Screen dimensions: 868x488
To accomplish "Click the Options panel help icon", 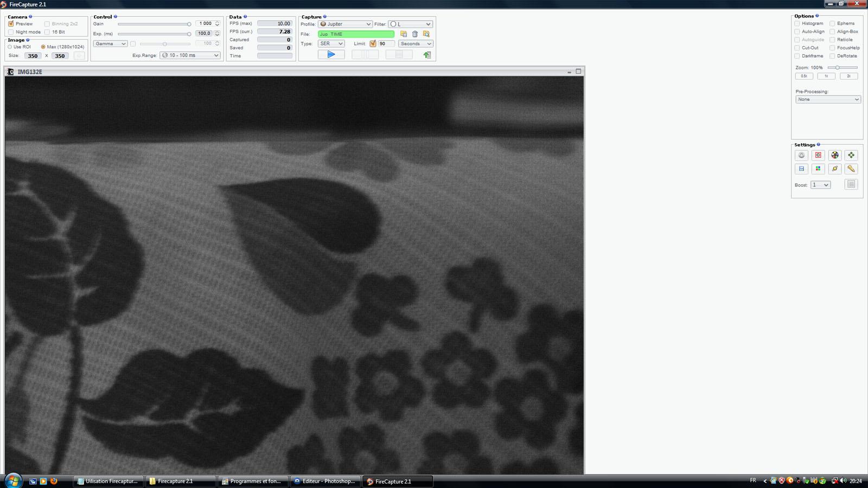I will point(817,16).
